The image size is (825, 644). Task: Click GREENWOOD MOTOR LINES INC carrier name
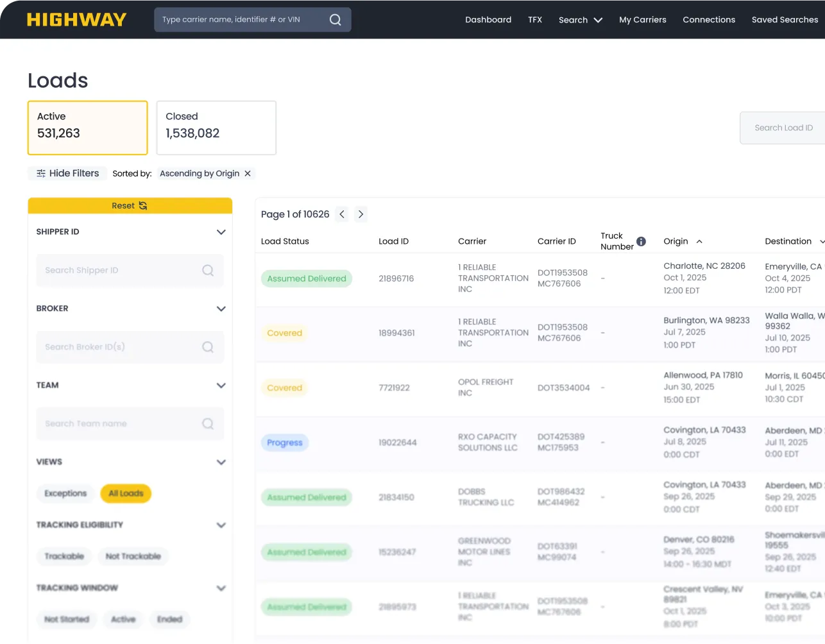point(484,552)
